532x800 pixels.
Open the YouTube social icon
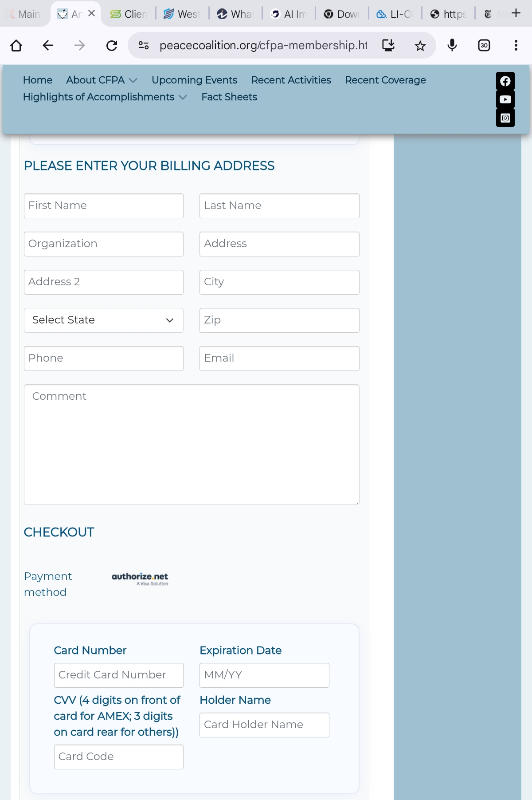(x=505, y=99)
